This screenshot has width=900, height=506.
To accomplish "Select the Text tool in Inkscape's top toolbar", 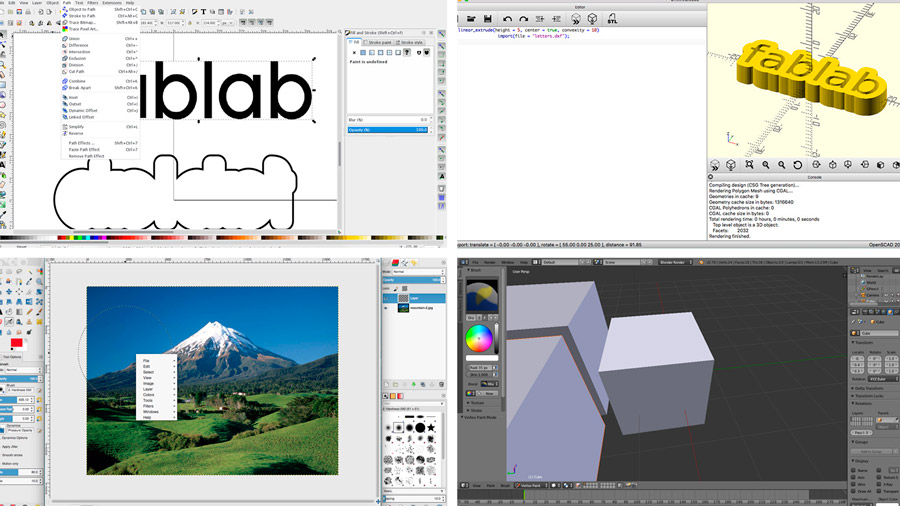I will click(x=203, y=12).
